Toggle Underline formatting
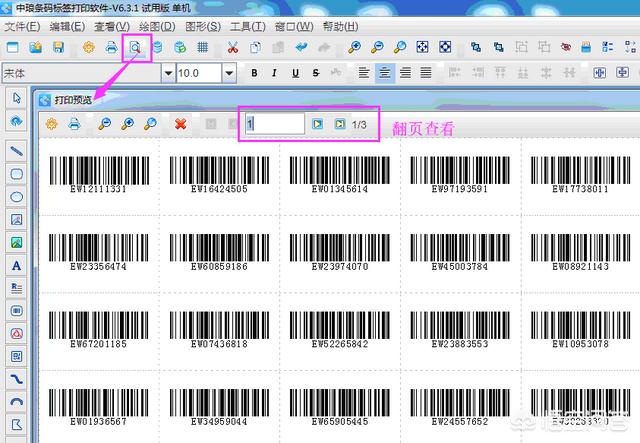The height and width of the screenshot is (443, 640). 296,73
